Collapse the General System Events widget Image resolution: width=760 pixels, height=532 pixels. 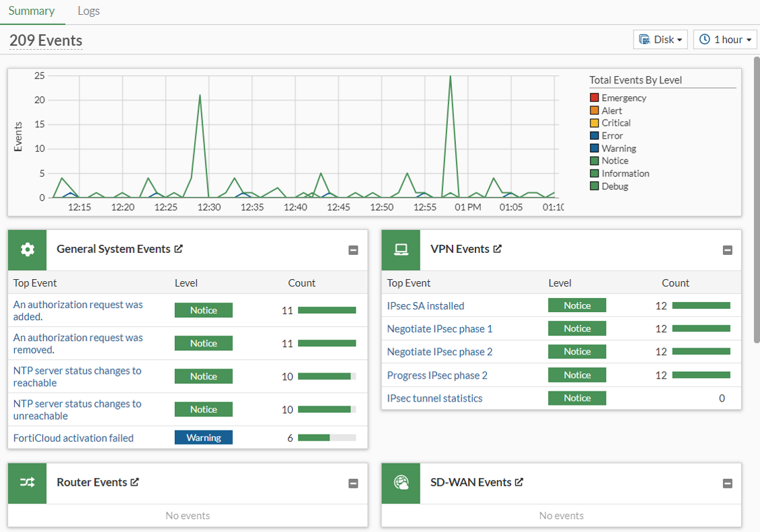[353, 250]
